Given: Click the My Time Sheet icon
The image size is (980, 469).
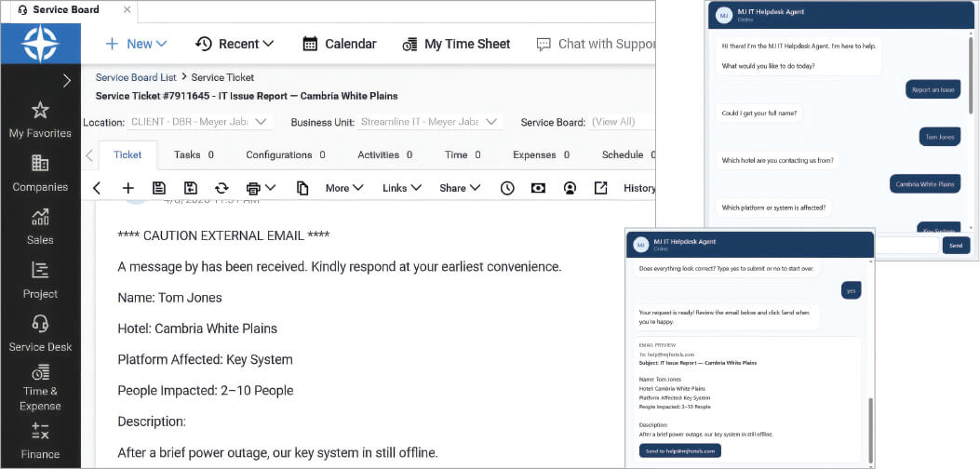Looking at the screenshot, I should click(409, 44).
